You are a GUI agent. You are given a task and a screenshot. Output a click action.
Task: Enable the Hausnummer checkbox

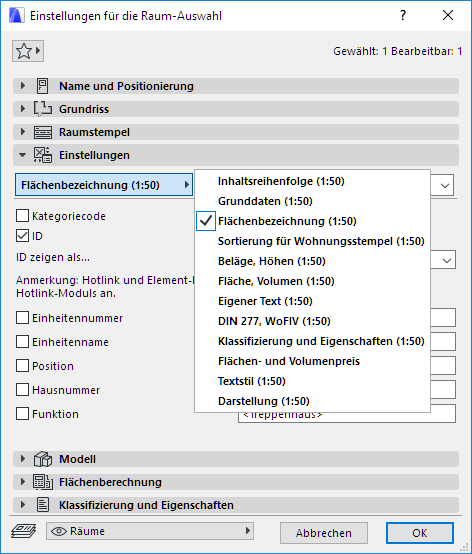[22, 390]
